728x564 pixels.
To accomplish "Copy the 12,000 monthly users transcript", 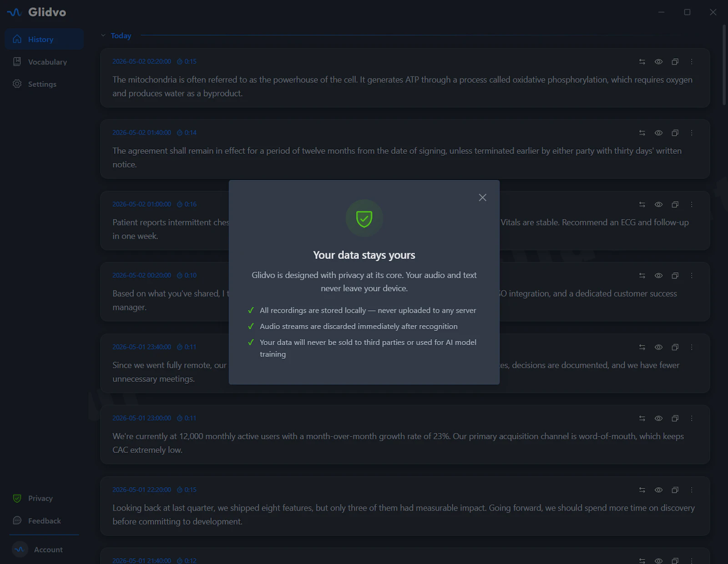I will click(675, 418).
